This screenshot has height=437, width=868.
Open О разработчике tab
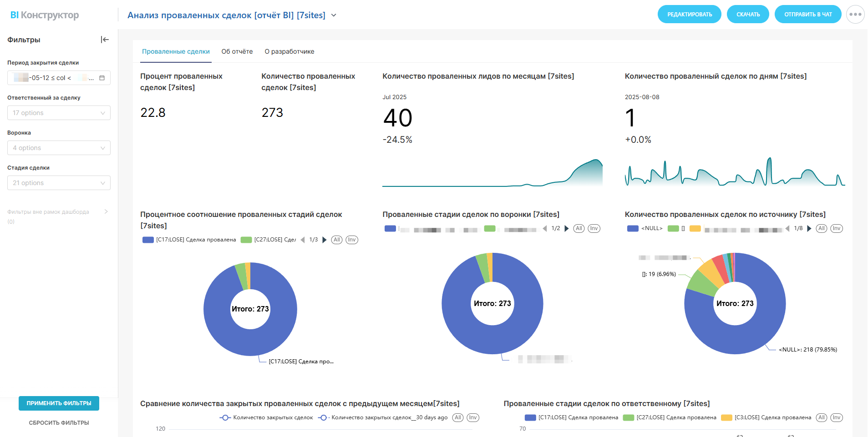pos(289,51)
